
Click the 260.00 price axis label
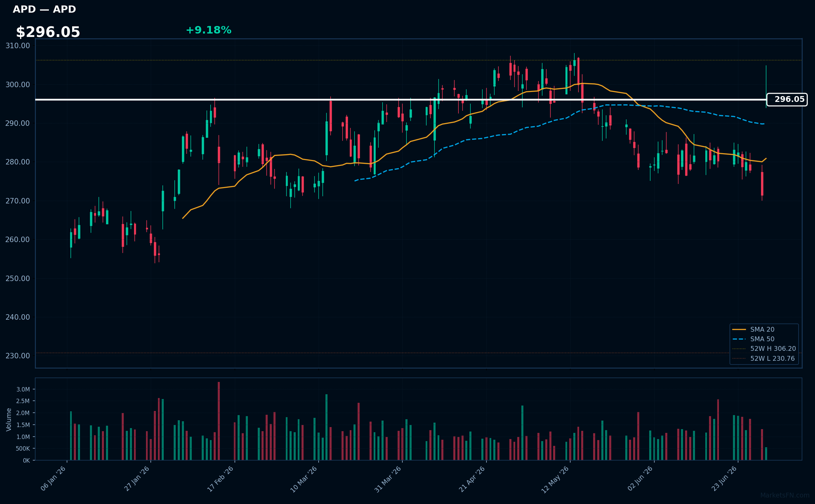(x=18, y=239)
